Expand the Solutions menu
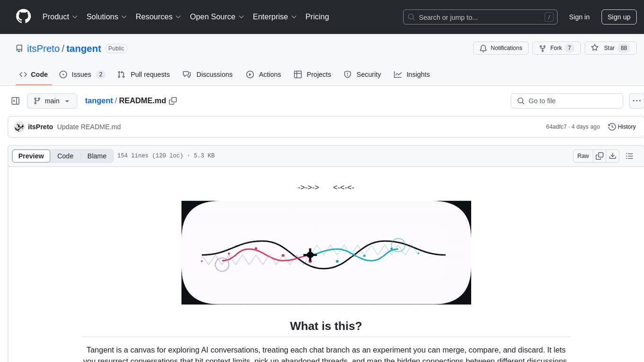This screenshot has height=362, width=644. [107, 17]
